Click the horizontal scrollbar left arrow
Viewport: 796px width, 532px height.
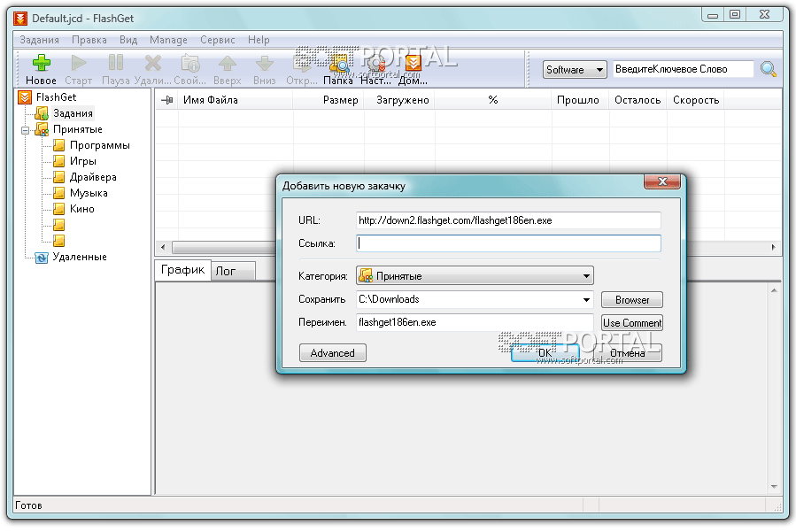(x=163, y=247)
